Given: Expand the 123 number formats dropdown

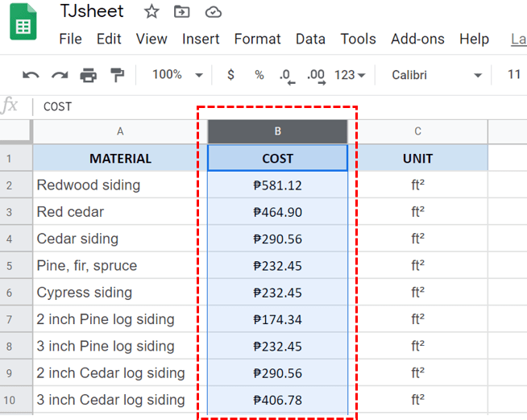Looking at the screenshot, I should pyautogui.click(x=350, y=75).
